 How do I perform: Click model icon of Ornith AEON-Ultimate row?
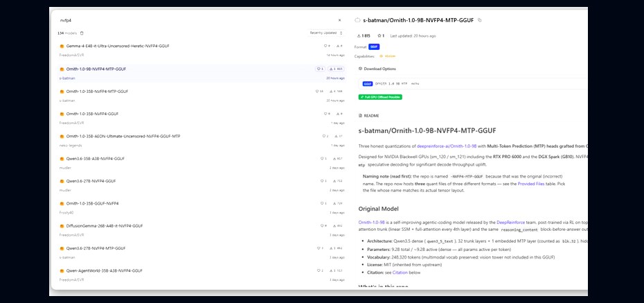coord(62,136)
